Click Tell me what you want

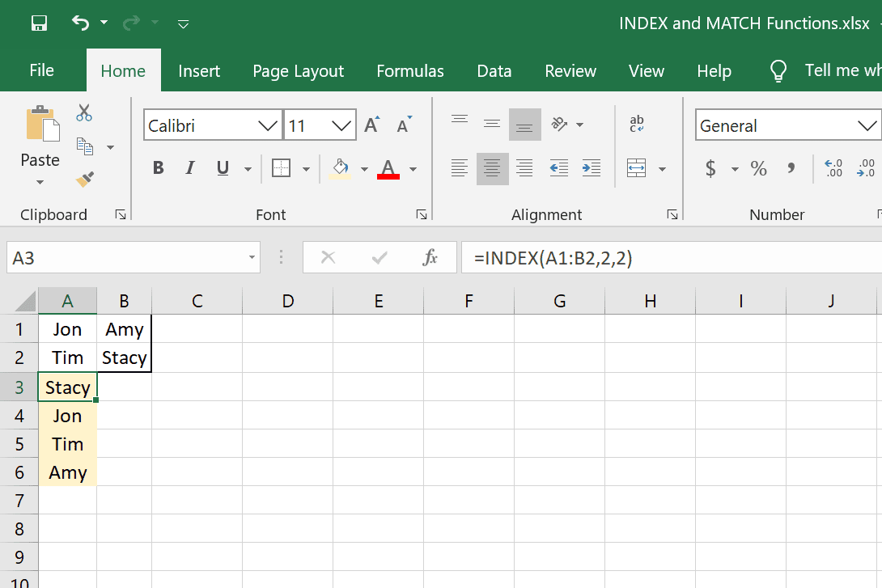point(842,70)
